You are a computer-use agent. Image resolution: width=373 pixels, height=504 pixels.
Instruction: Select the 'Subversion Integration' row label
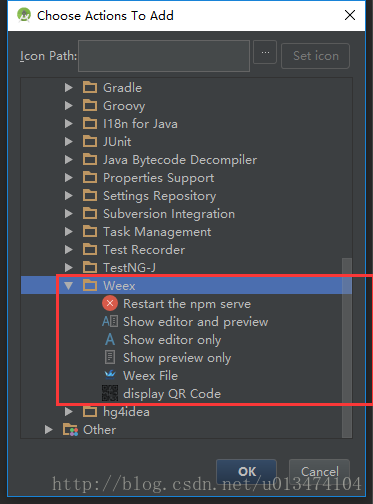coord(169,214)
